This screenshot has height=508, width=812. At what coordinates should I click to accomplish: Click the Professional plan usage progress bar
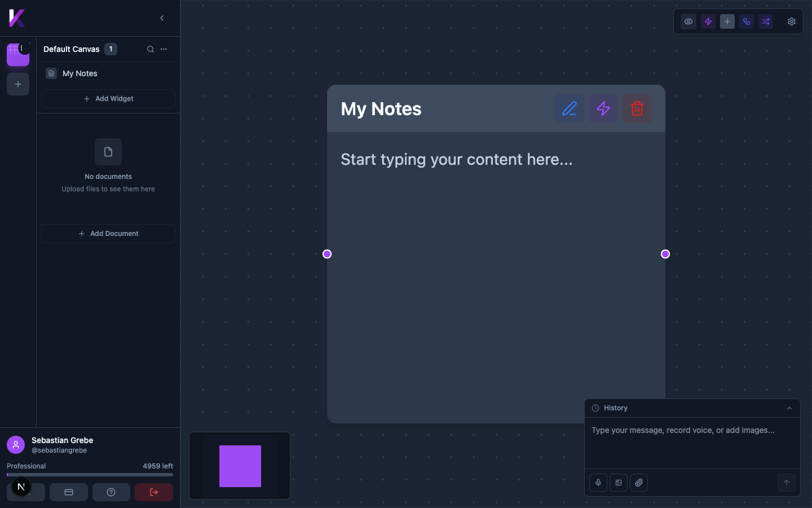click(x=90, y=475)
